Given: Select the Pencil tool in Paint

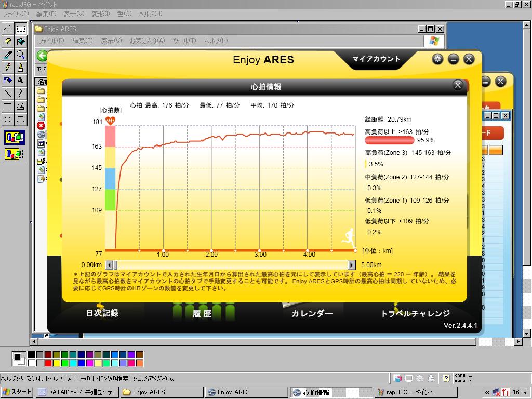Looking at the screenshot, I should (x=8, y=67).
